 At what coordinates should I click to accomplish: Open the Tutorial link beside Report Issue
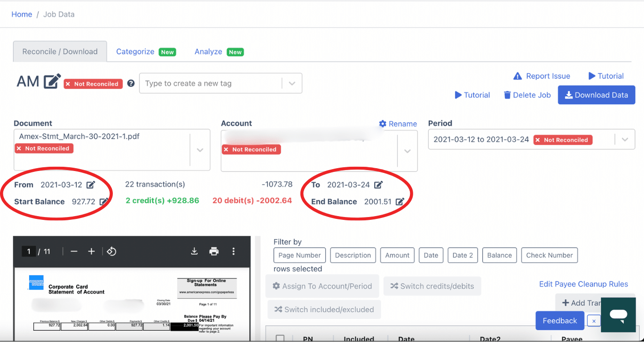tap(606, 76)
